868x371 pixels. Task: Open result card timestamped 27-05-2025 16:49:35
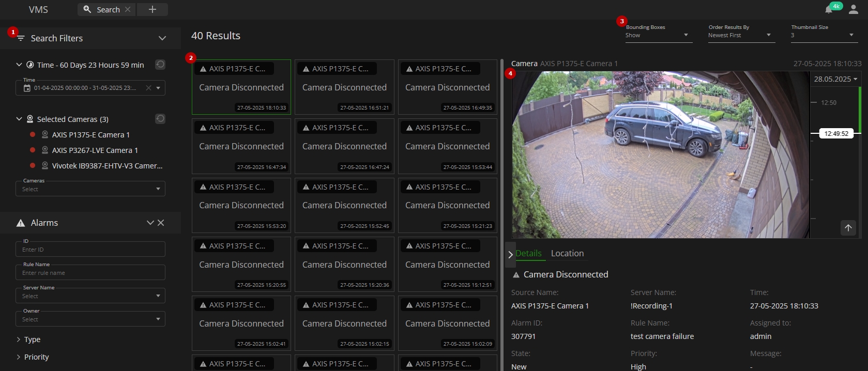coord(448,87)
